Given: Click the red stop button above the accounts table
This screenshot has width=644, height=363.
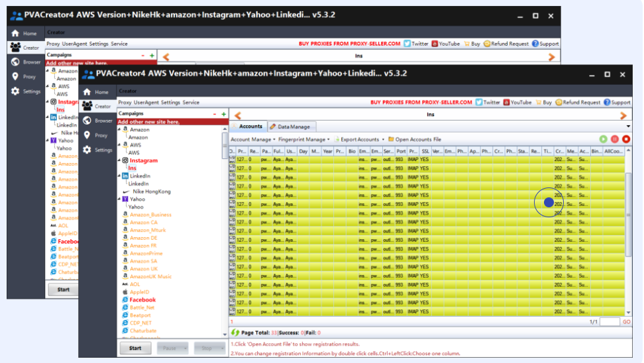Looking at the screenshot, I should (x=626, y=139).
